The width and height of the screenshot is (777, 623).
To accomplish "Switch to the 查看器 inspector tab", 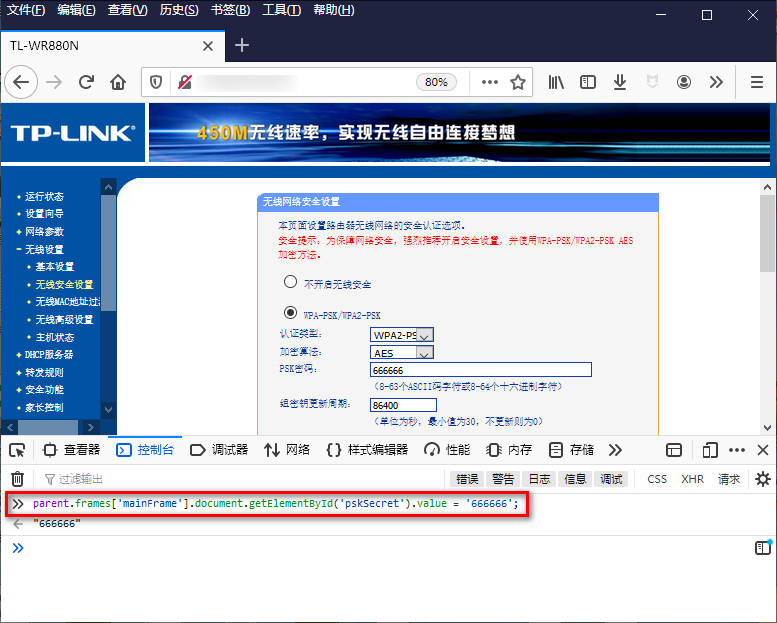I will coord(72,450).
